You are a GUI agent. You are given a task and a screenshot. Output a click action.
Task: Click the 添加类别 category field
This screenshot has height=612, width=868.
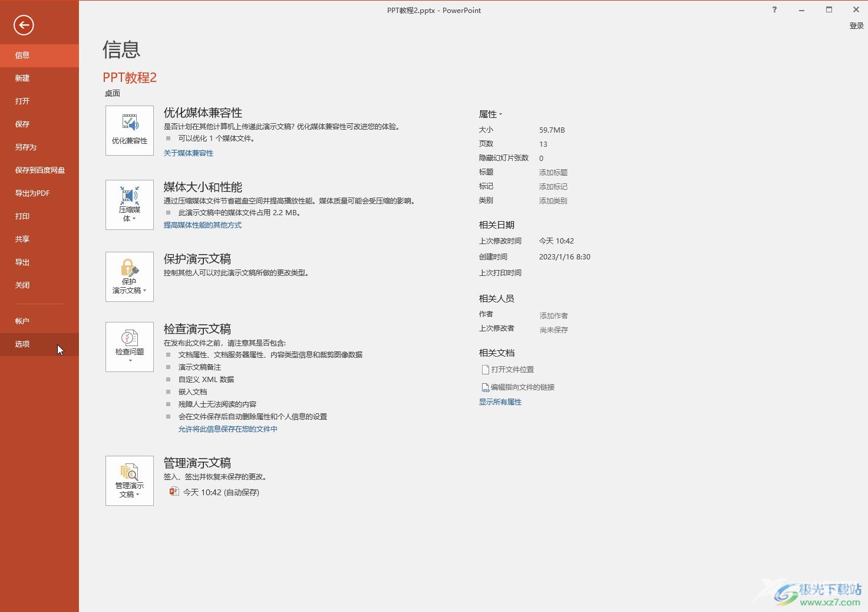(x=553, y=201)
